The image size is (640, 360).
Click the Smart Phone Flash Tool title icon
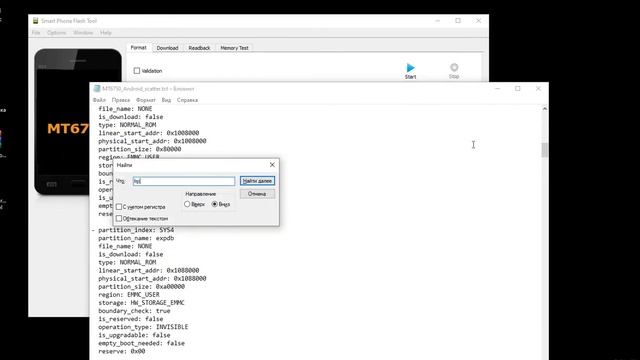coord(36,21)
